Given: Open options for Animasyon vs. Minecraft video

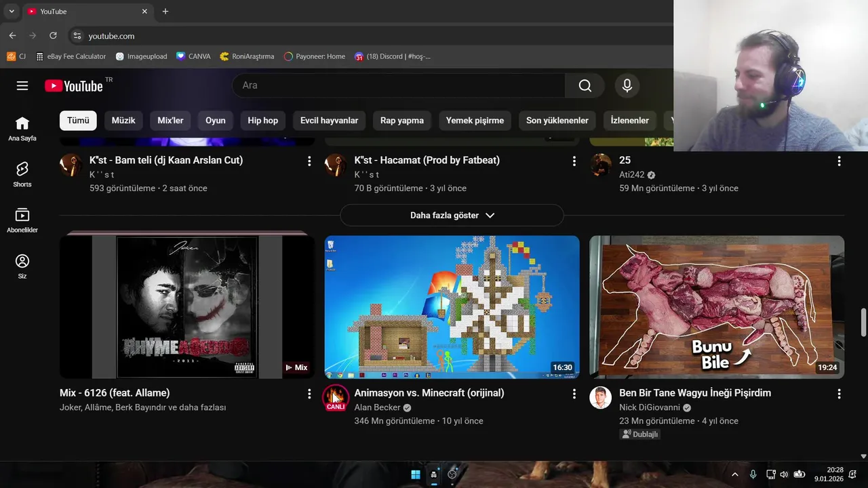Looking at the screenshot, I should (574, 394).
